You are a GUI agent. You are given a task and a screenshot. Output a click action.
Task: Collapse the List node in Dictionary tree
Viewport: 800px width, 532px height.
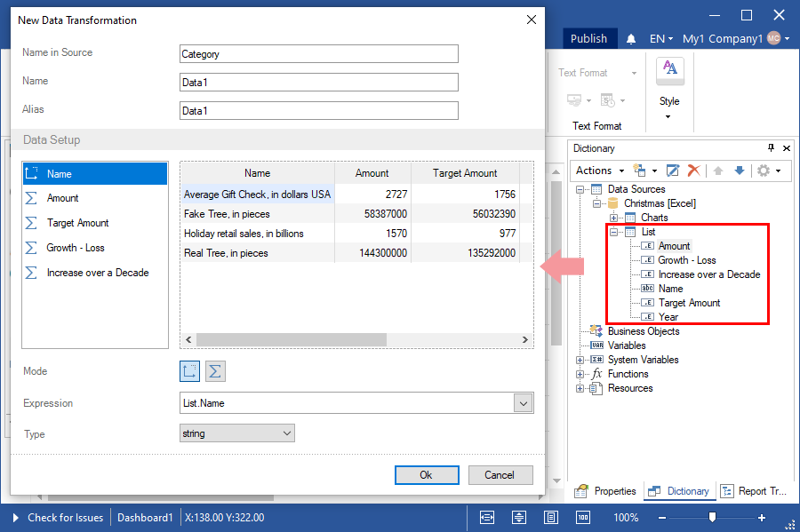click(x=614, y=232)
